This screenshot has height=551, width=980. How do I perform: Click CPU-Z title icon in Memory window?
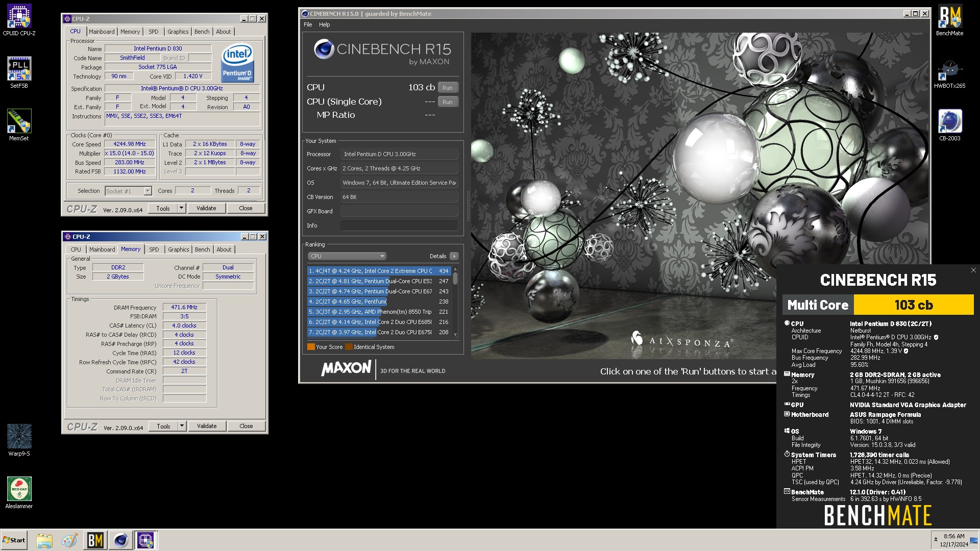[x=68, y=237]
